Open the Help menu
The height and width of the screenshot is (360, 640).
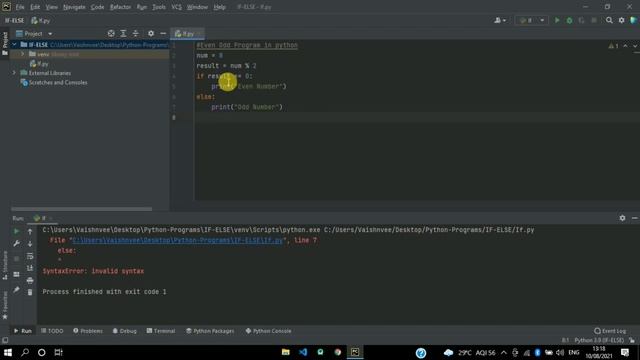[220, 7]
